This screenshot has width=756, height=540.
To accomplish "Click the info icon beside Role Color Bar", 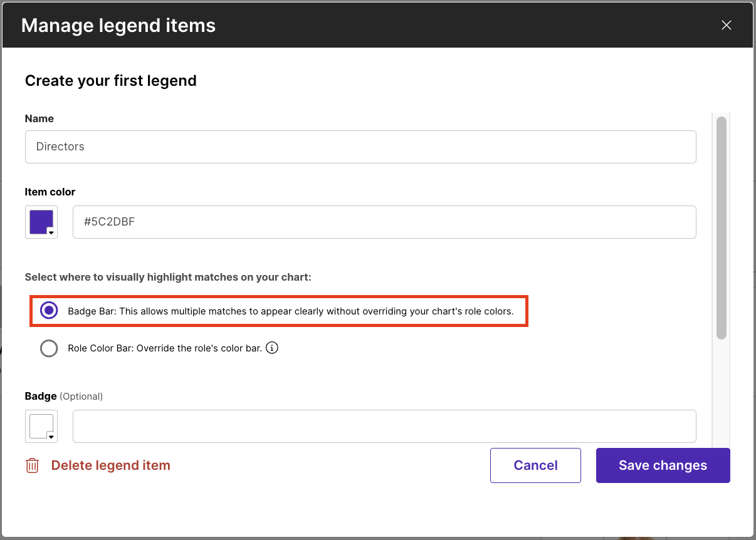I will (x=272, y=348).
